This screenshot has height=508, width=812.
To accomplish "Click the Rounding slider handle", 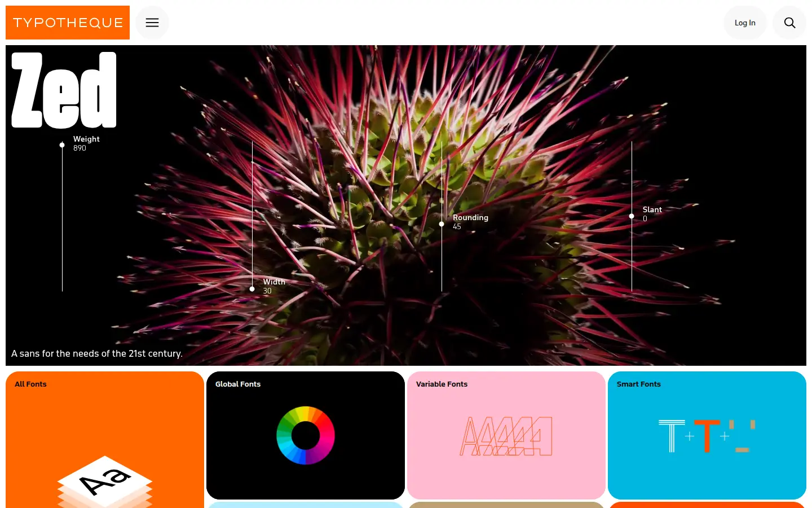I will (442, 224).
